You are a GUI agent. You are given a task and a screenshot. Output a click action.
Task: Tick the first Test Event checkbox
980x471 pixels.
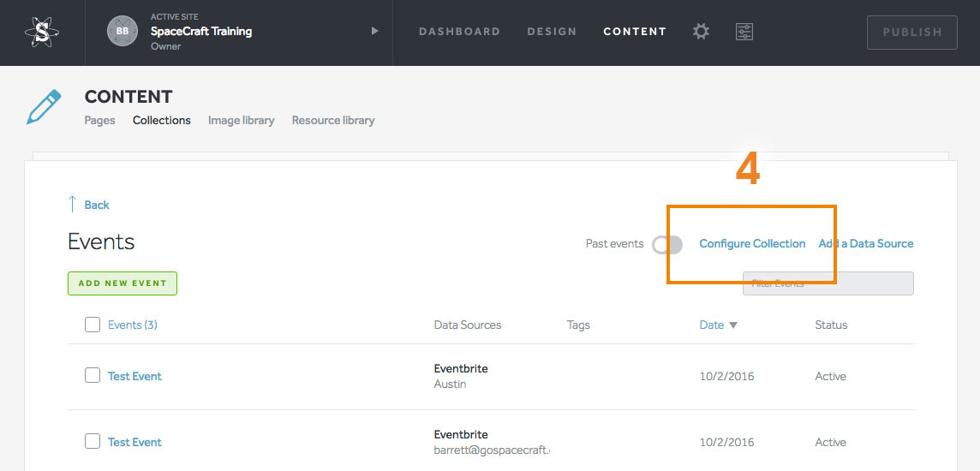(93, 375)
